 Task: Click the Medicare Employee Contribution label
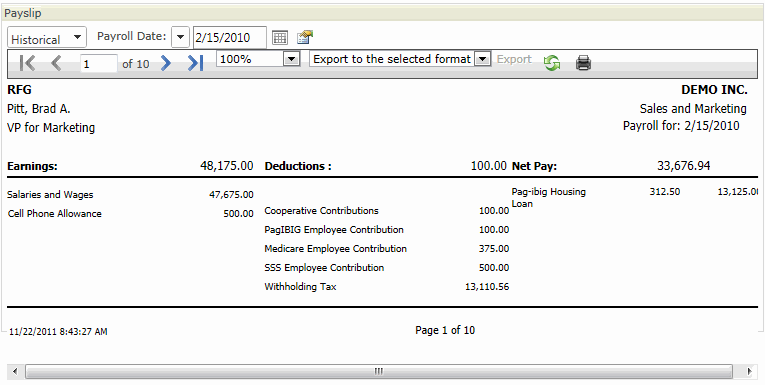point(336,249)
